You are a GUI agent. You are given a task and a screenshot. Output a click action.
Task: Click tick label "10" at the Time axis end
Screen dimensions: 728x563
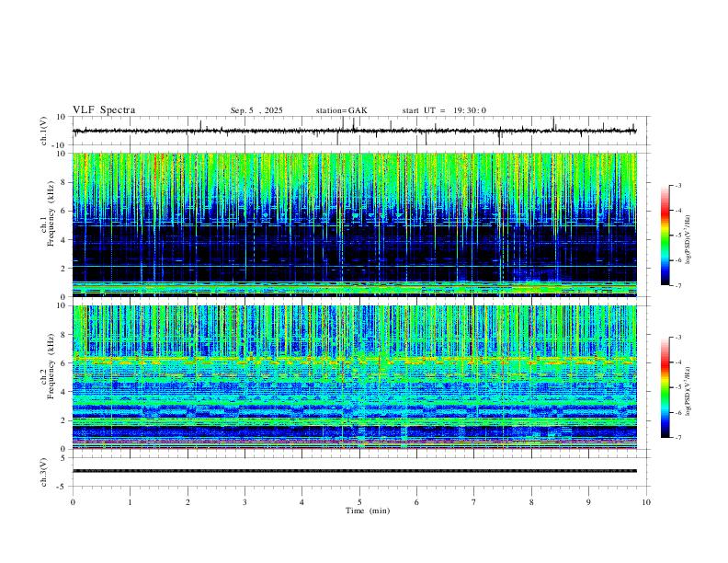pos(646,502)
